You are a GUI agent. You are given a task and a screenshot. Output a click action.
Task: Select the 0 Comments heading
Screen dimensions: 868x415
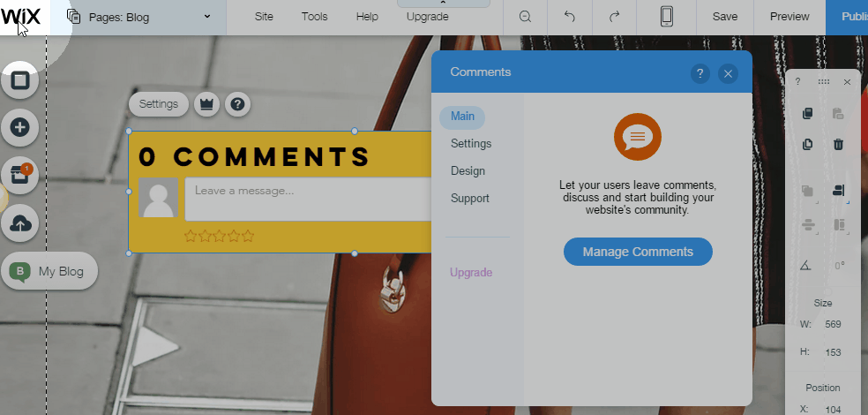[254, 157]
